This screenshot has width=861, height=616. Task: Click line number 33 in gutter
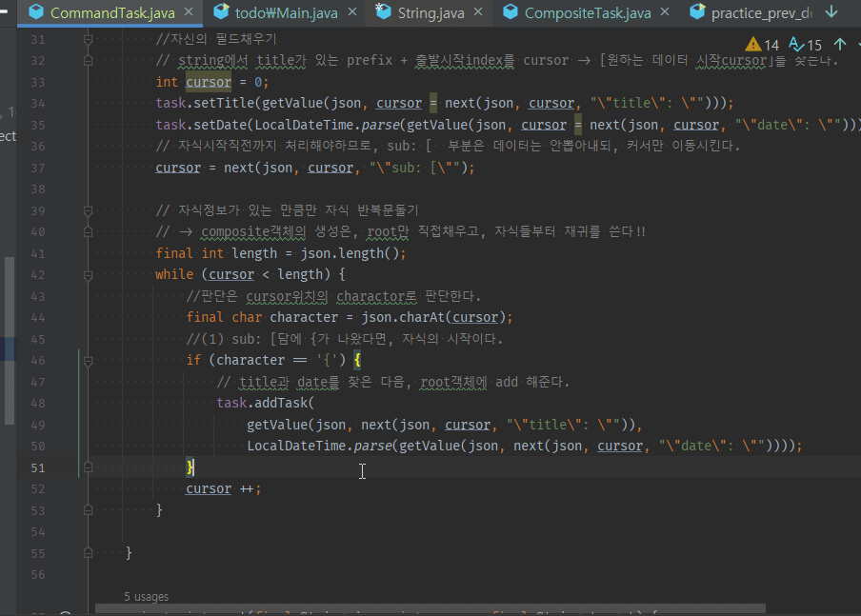[37, 82]
